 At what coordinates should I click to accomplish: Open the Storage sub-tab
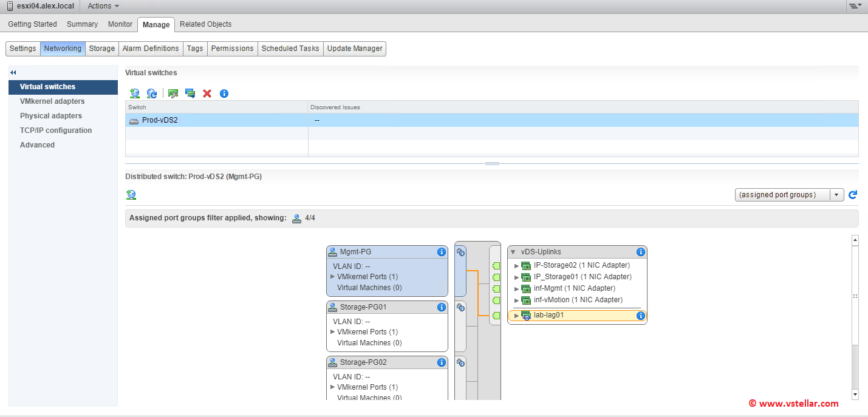(x=101, y=49)
